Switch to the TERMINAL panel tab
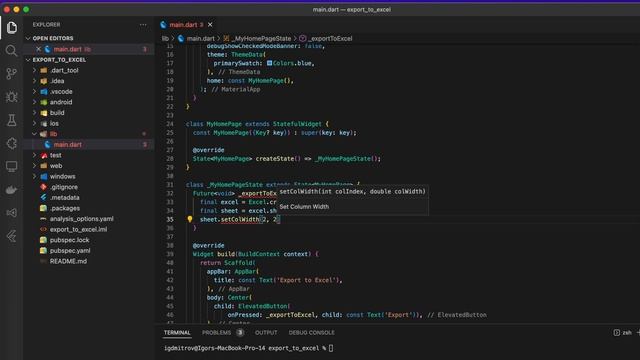 [177, 333]
